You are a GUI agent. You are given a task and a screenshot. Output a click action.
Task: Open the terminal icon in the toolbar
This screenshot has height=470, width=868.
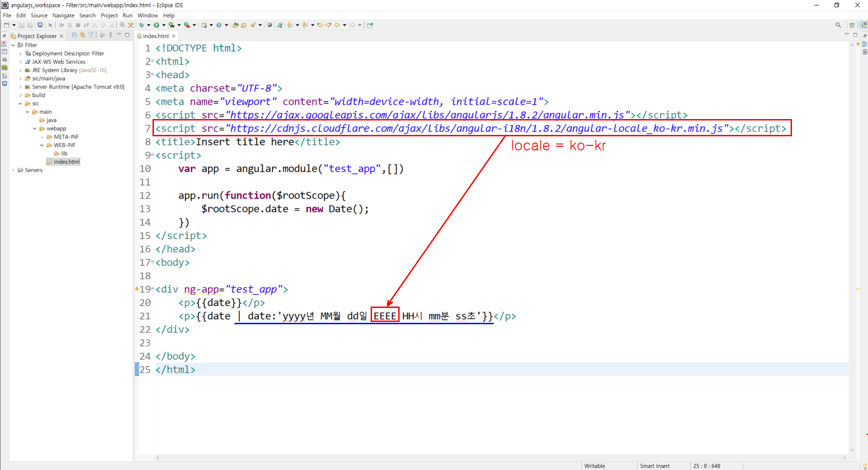coord(40,25)
